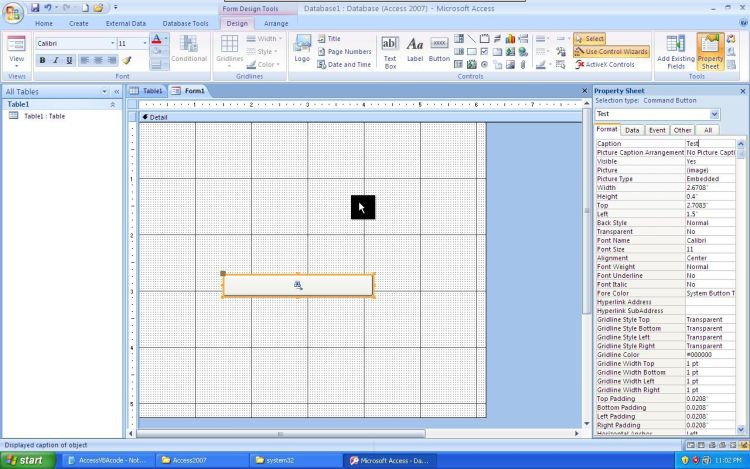This screenshot has width=750, height=469.
Task: Open the Calibri font name dropdown
Action: (112, 44)
